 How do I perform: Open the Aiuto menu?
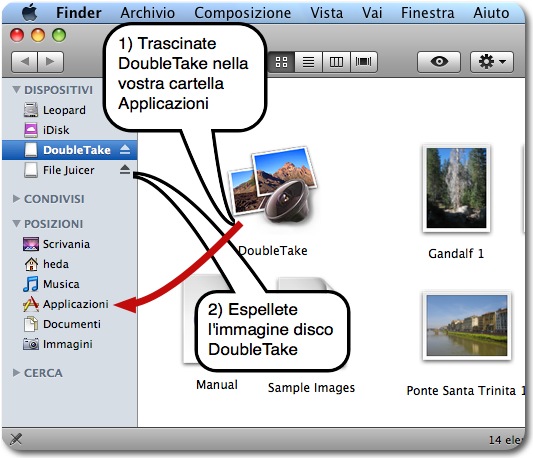[491, 13]
